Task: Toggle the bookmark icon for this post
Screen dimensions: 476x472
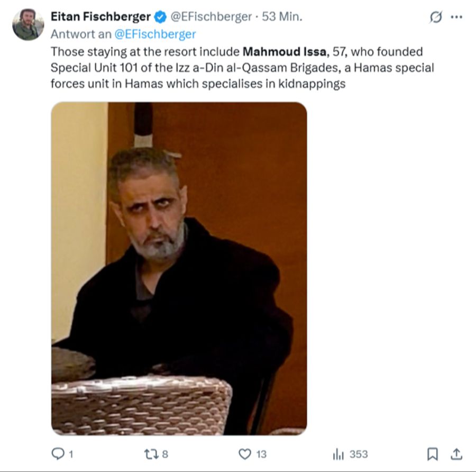Action: (432, 454)
